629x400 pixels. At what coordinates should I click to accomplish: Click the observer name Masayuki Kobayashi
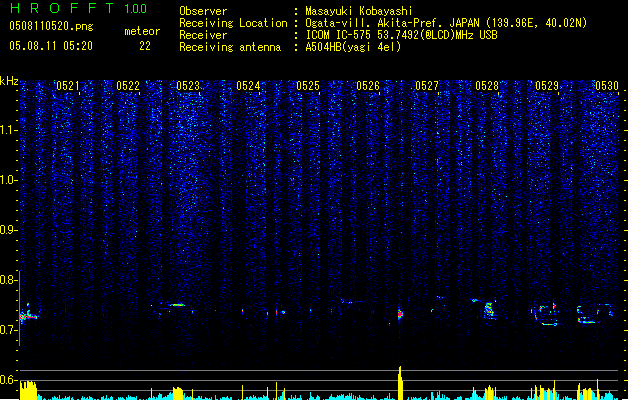click(x=359, y=11)
